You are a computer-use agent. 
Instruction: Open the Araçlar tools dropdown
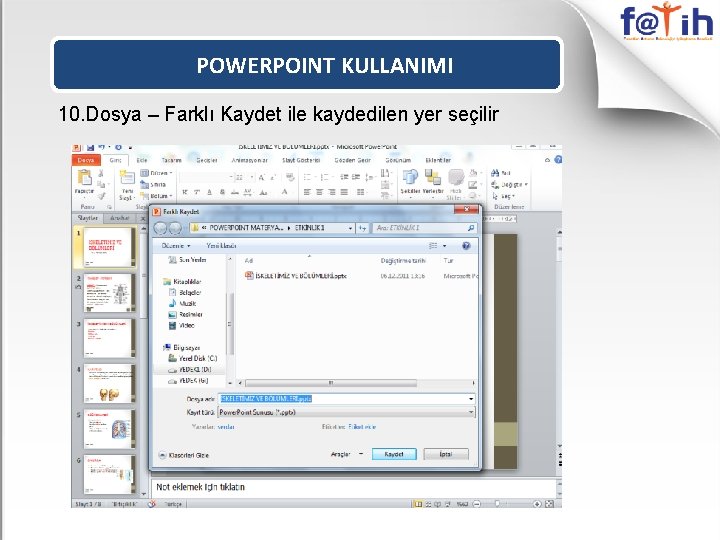(347, 454)
